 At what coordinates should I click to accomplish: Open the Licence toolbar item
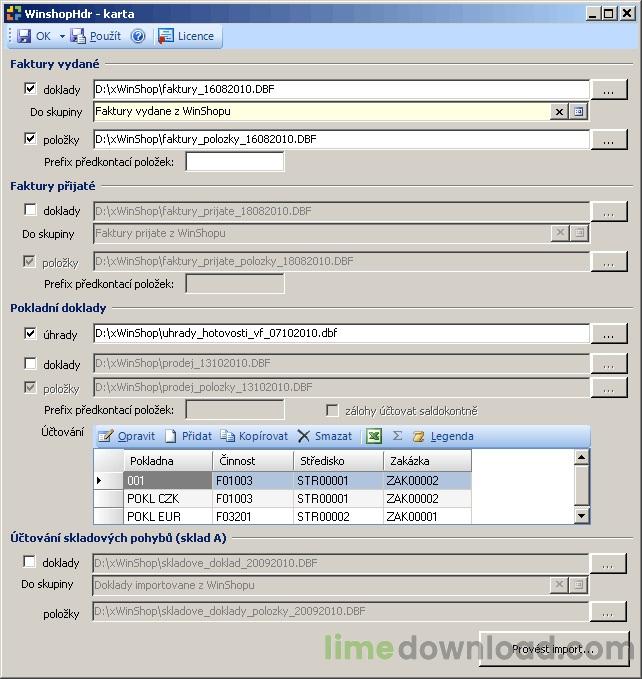click(x=187, y=36)
